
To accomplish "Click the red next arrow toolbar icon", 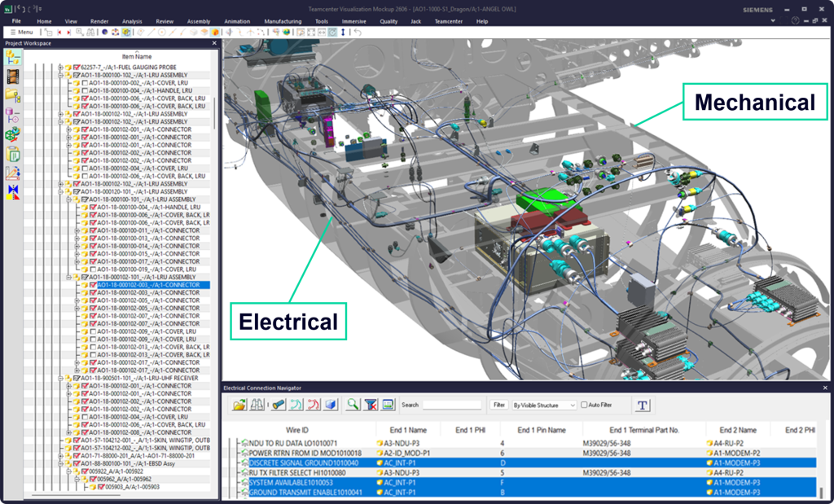I will (x=68, y=32).
